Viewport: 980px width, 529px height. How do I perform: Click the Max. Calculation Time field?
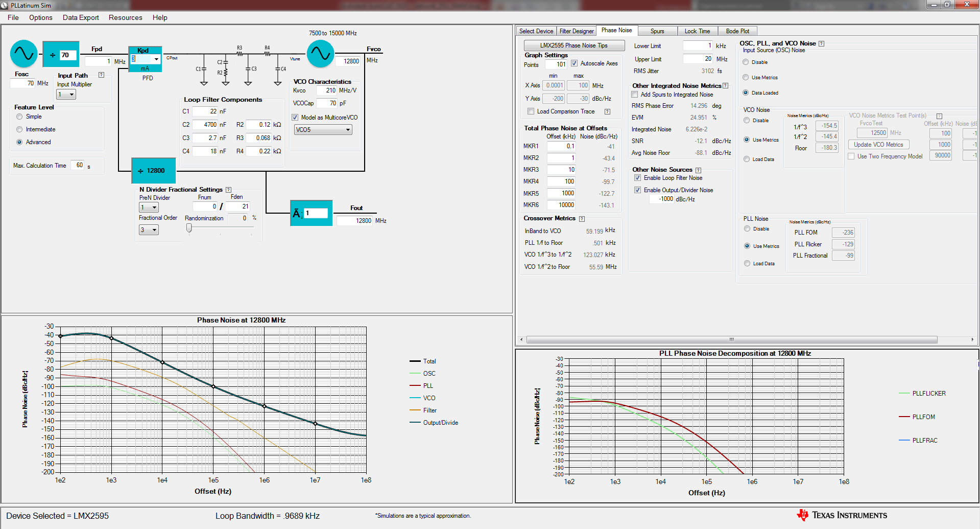(77, 166)
